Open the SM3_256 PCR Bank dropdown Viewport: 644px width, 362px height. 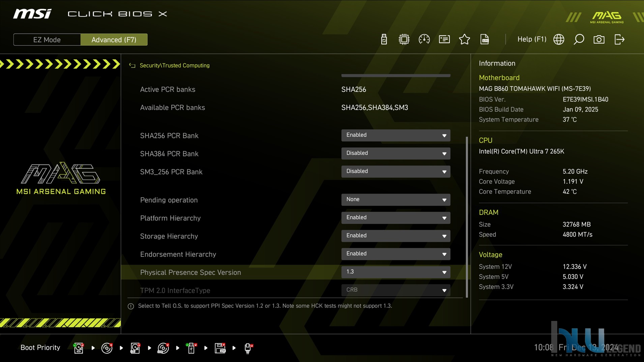(396, 172)
